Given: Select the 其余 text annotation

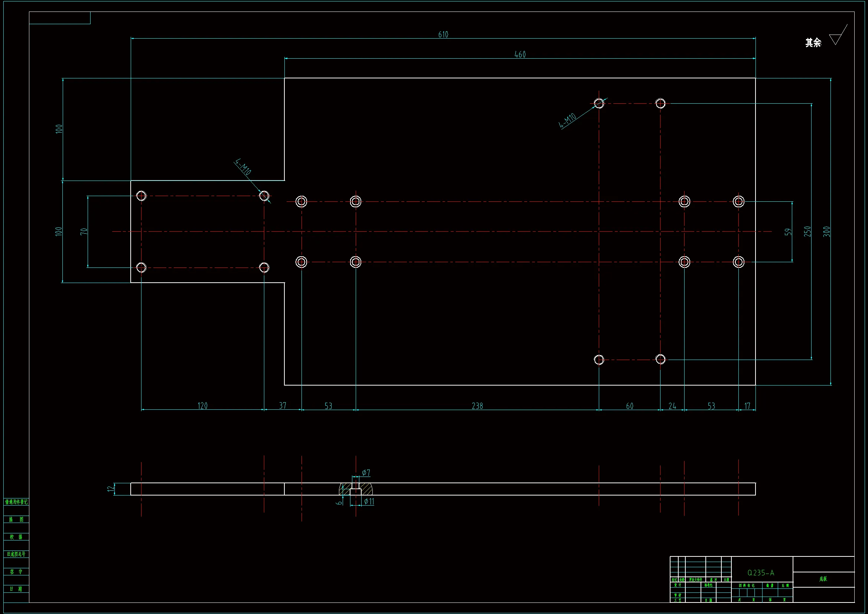Looking at the screenshot, I should [x=813, y=43].
